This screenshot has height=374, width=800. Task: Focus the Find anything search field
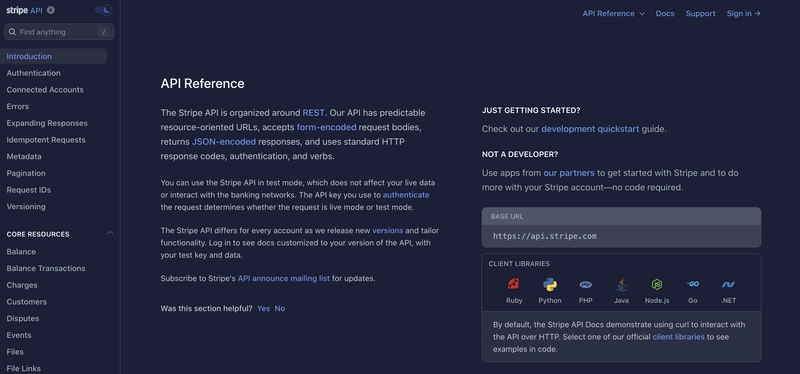pos(59,32)
